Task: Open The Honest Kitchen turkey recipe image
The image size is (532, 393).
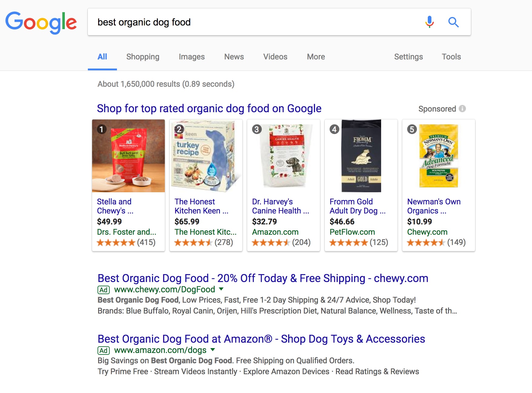Action: pos(206,156)
